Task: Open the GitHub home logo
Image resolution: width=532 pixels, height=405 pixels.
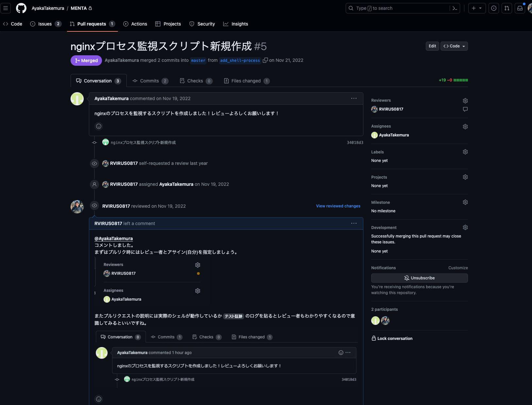Action: [21, 8]
